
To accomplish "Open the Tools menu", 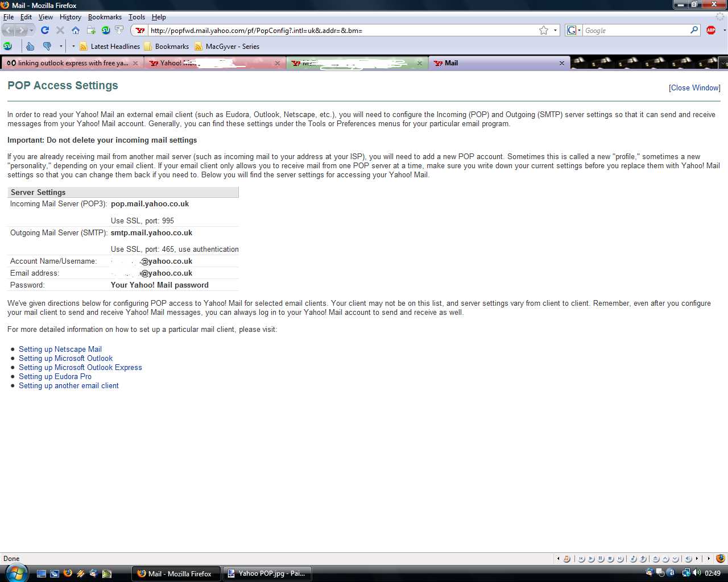I will tap(136, 17).
